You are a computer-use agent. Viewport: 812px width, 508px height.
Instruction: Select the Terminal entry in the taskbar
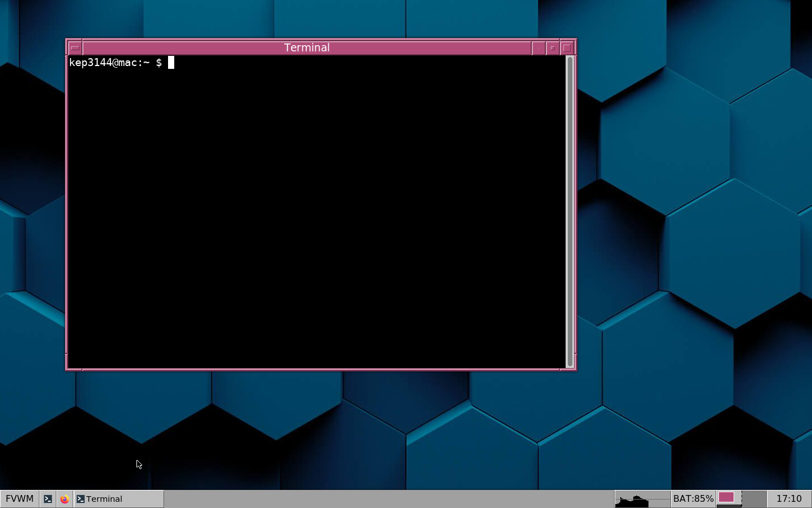pos(119,499)
